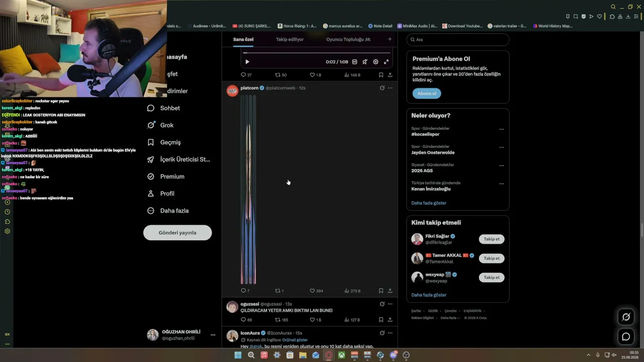The height and width of the screenshot is (362, 644).
Task: Switch to the Sana özel tab
Action: (x=243, y=39)
